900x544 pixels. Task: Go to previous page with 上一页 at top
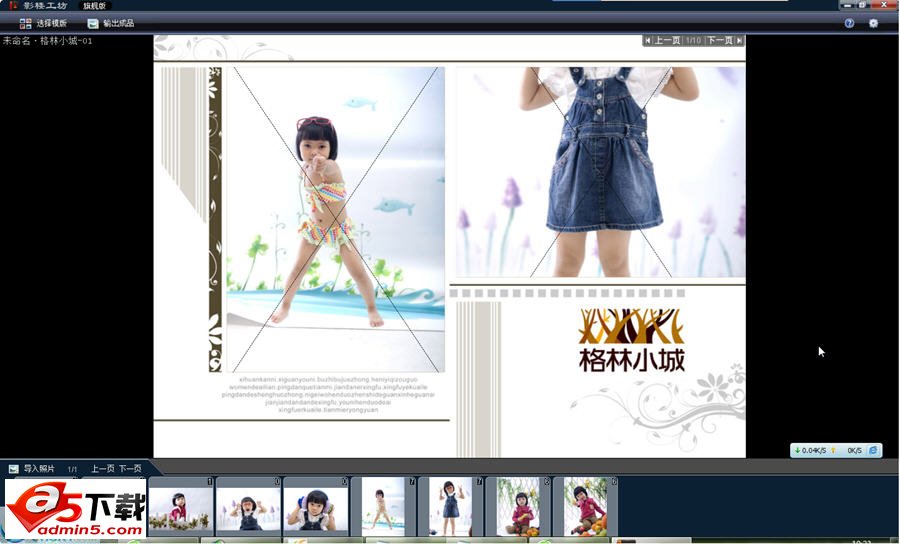click(x=667, y=41)
